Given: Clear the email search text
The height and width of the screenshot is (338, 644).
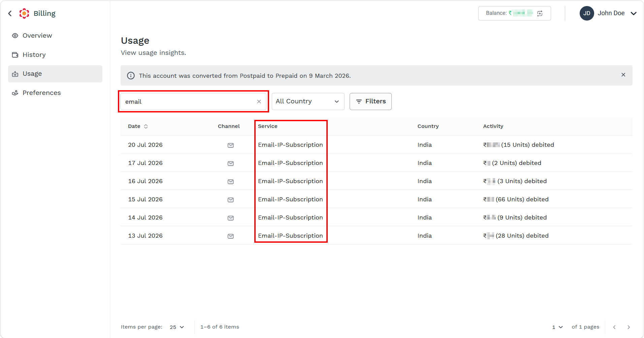Looking at the screenshot, I should tap(259, 102).
